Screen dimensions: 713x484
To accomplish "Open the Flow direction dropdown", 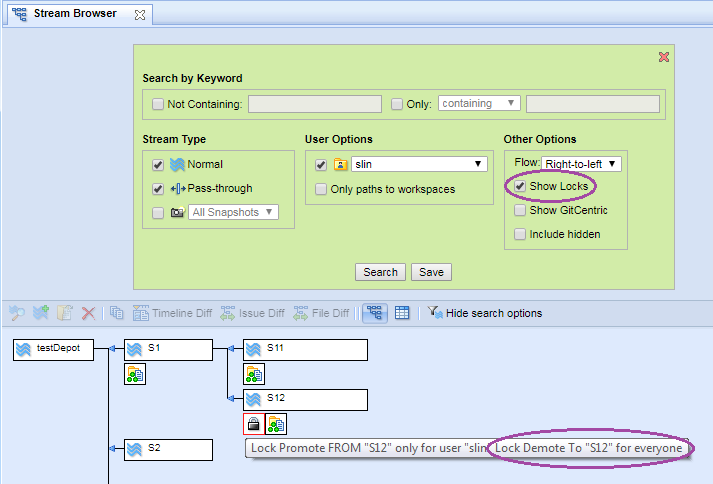I will tap(581, 163).
